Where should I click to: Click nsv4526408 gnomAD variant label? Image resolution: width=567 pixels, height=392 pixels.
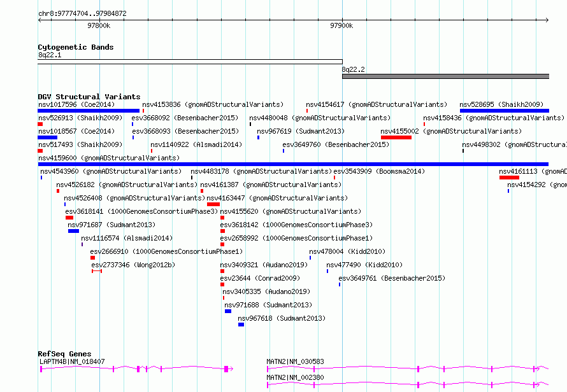pyautogui.click(x=134, y=198)
